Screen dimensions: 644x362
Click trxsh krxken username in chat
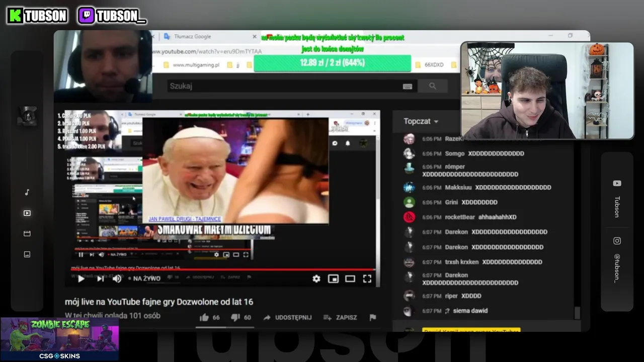(x=462, y=262)
